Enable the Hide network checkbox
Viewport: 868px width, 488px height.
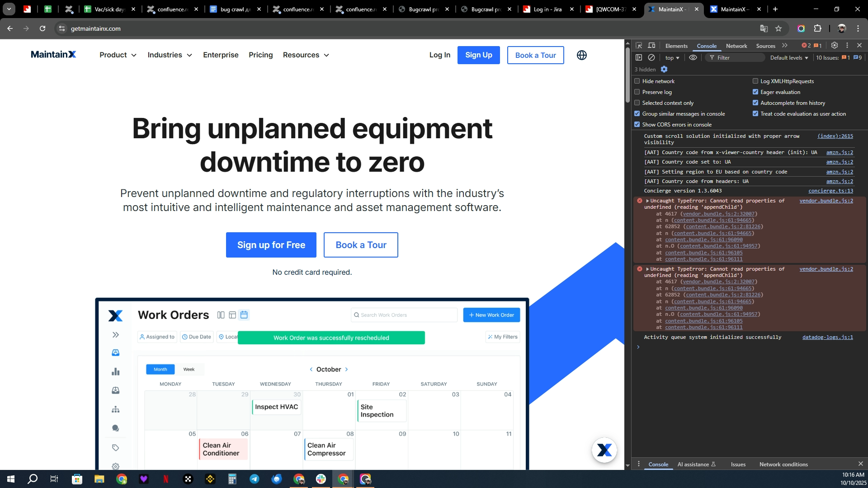[x=637, y=81]
